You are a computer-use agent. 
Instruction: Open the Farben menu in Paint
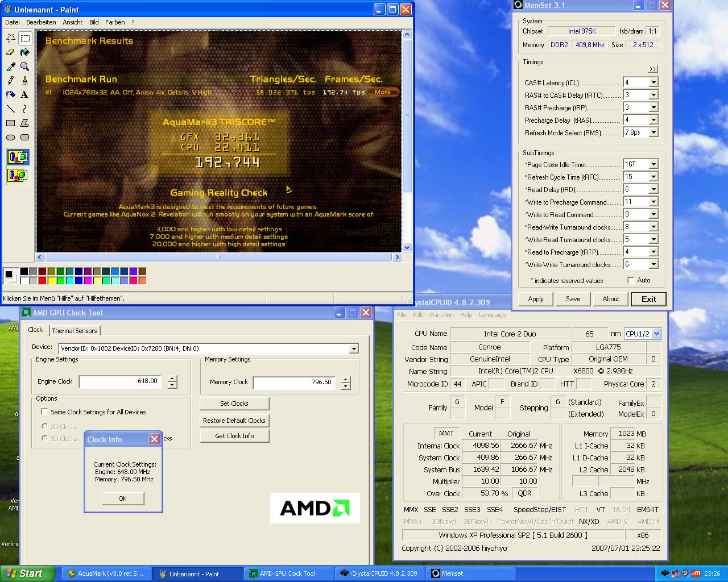pos(115,22)
